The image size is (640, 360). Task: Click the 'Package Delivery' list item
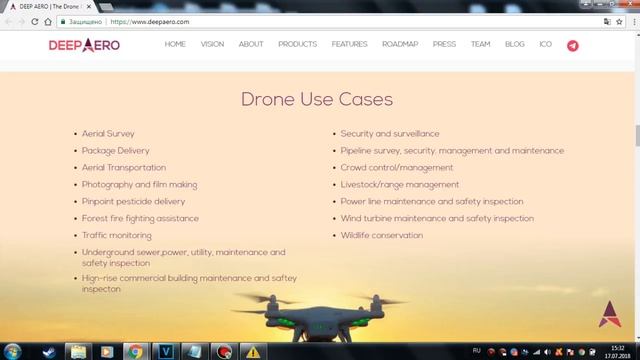(116, 151)
